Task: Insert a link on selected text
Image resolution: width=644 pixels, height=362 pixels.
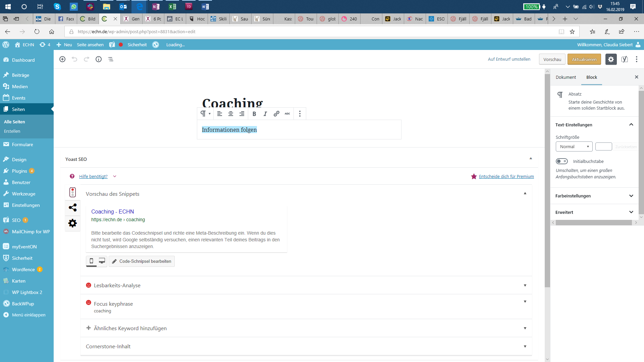Action: tap(276, 114)
